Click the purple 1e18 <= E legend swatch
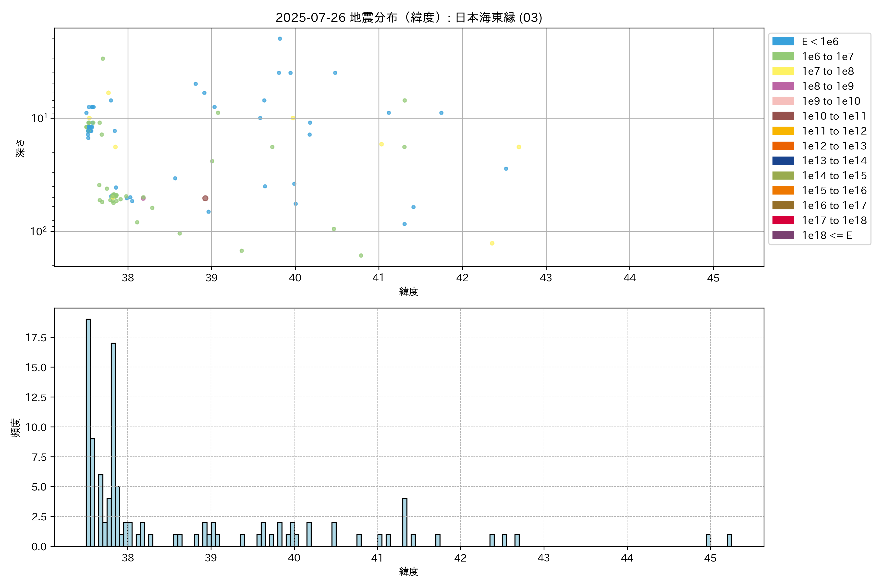Image resolution: width=882 pixels, height=588 pixels. (x=783, y=235)
